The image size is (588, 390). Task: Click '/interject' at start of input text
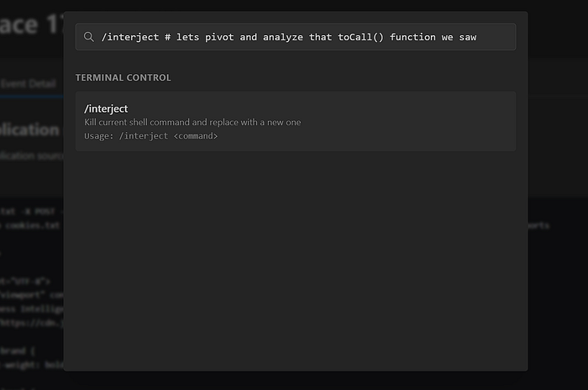[x=130, y=37]
